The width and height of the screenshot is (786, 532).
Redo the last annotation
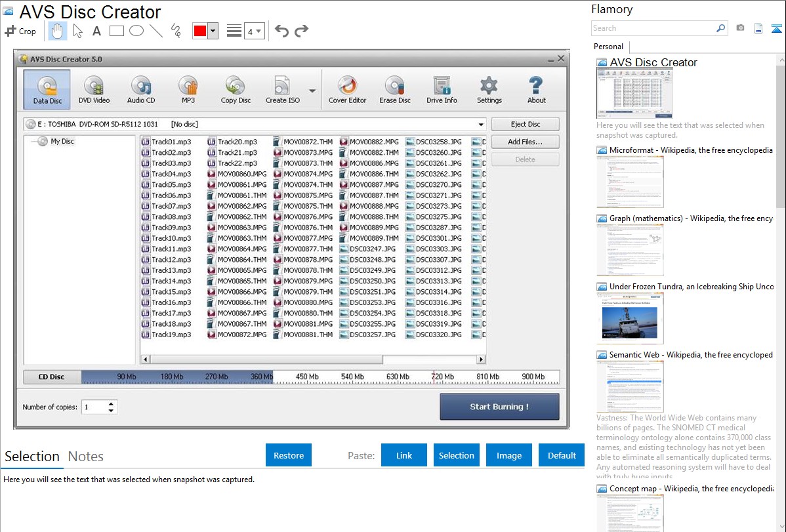tap(301, 31)
